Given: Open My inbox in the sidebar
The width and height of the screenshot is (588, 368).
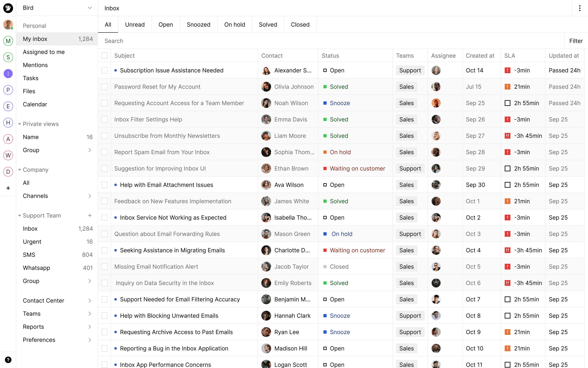Looking at the screenshot, I should click(57, 39).
